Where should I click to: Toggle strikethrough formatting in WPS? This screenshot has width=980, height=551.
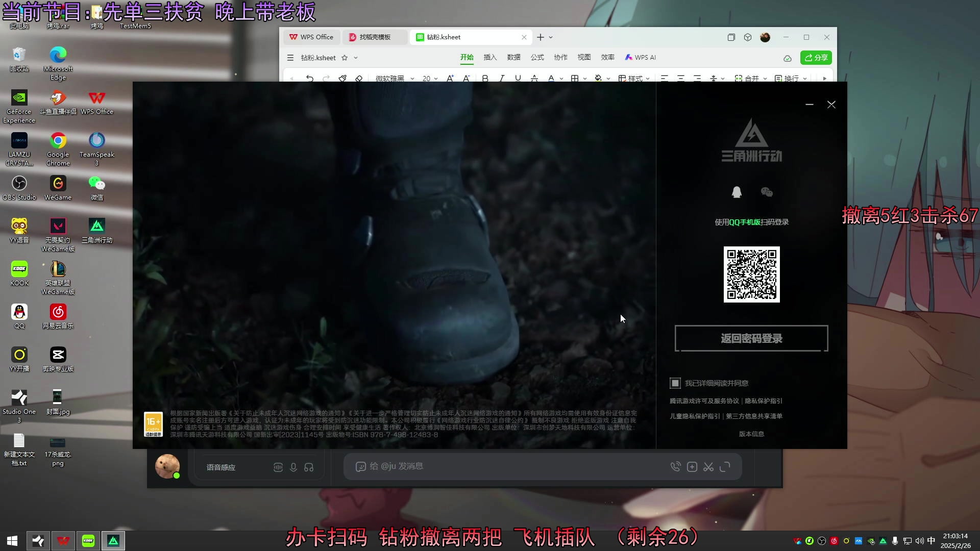pos(534,78)
